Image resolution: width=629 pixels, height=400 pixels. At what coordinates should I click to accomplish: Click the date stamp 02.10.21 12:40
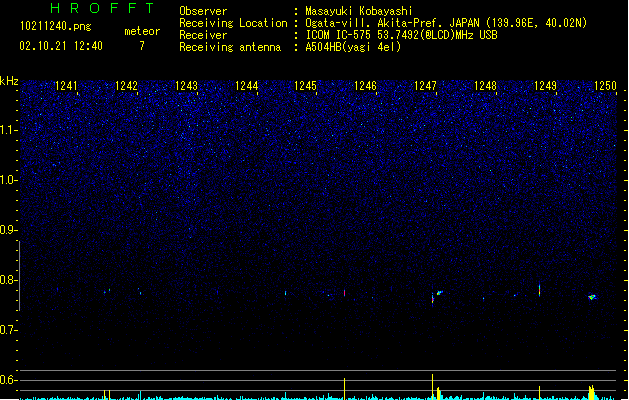61,46
